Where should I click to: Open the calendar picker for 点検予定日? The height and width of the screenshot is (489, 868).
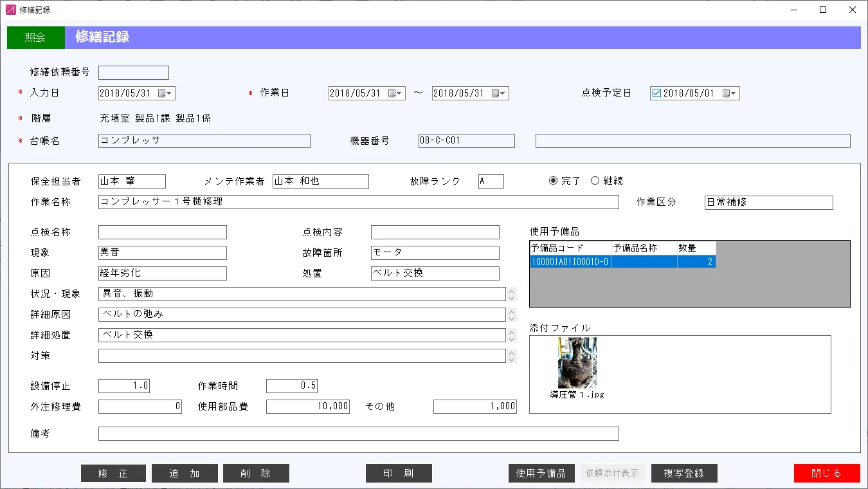(x=727, y=93)
